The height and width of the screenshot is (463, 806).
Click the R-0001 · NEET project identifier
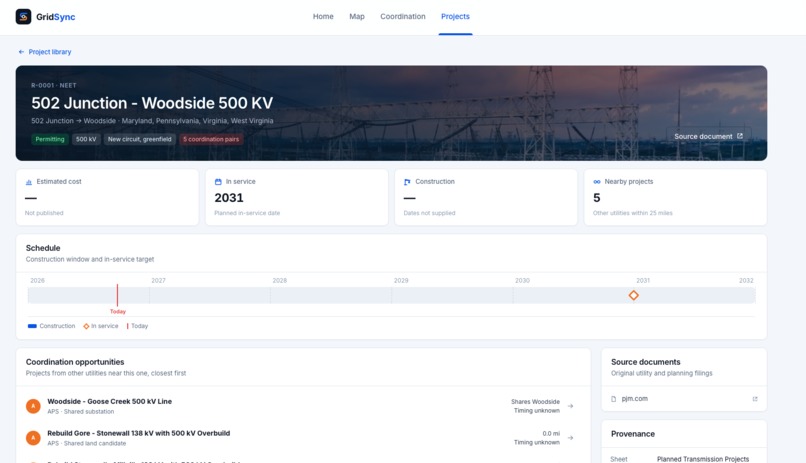[x=54, y=86]
